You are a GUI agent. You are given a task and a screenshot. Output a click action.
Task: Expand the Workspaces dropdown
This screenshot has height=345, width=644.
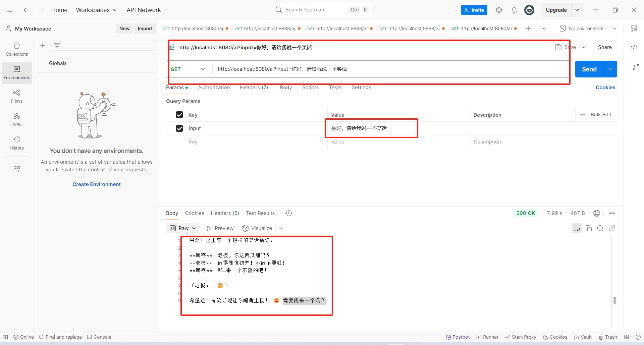[96, 10]
